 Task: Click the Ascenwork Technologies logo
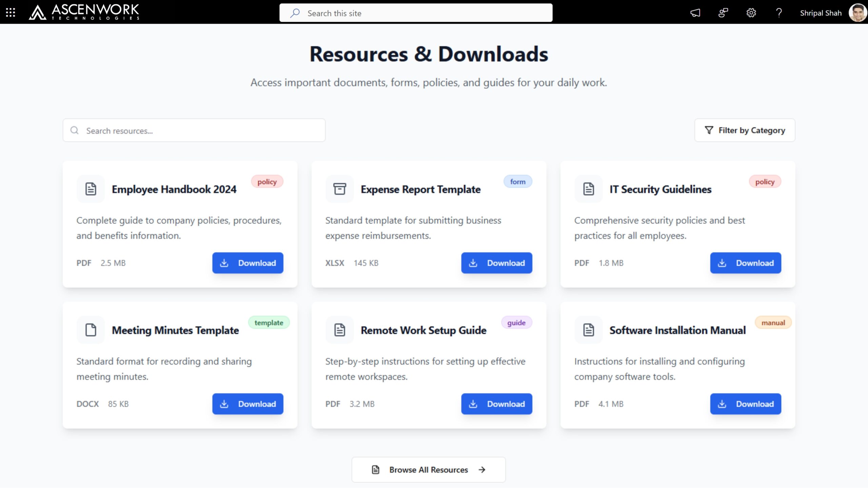tap(84, 12)
